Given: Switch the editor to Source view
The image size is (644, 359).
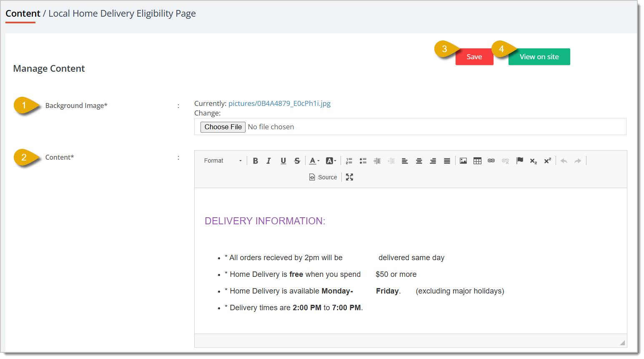Looking at the screenshot, I should [323, 177].
